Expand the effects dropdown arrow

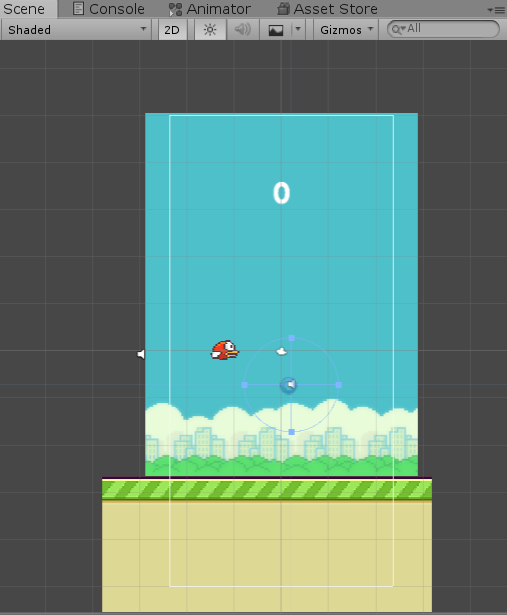coord(298,30)
